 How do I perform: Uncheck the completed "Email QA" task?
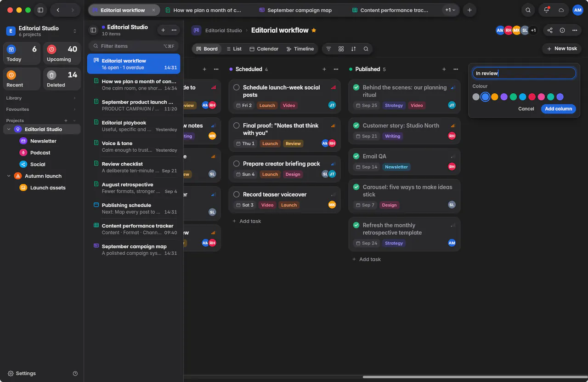click(x=356, y=156)
